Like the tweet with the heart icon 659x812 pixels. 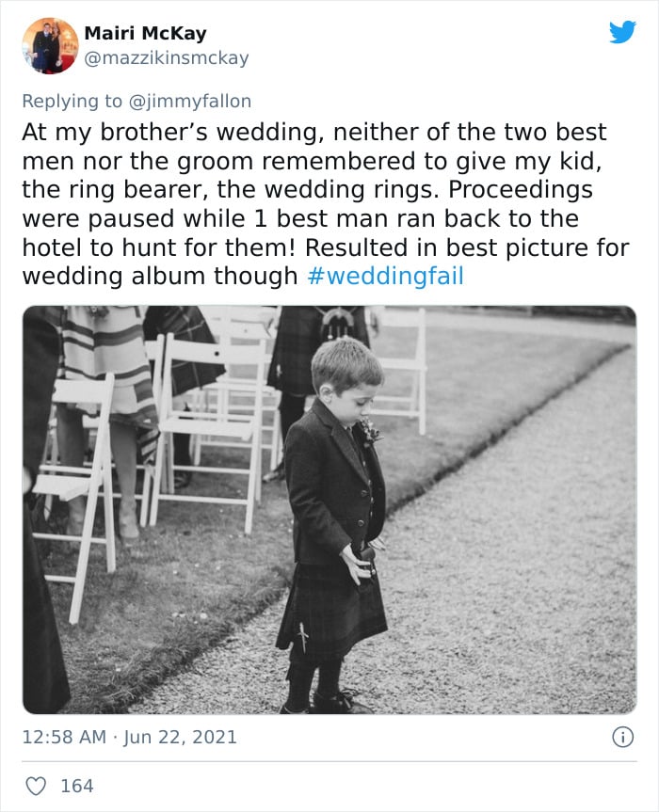tap(34, 786)
